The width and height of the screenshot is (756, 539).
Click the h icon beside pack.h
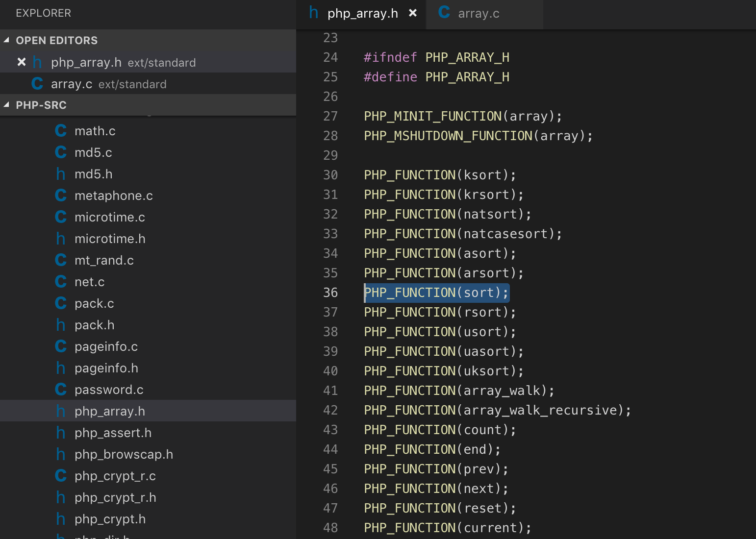61,325
